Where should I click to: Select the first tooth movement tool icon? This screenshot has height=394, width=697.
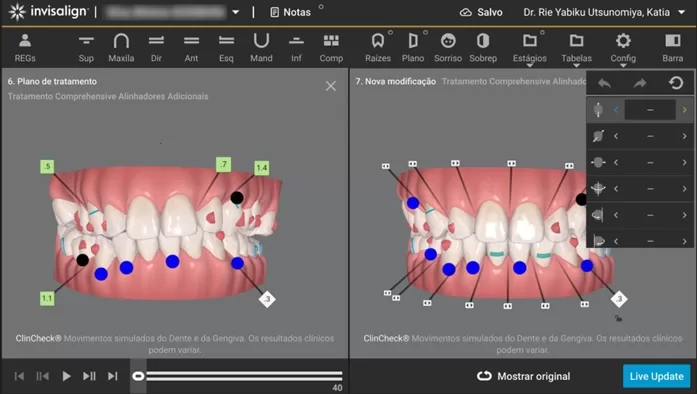point(598,109)
